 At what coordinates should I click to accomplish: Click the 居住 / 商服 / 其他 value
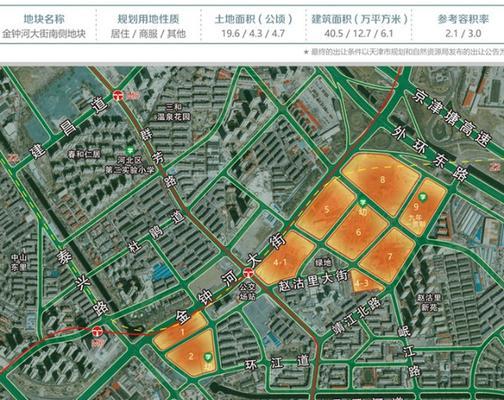(x=148, y=34)
